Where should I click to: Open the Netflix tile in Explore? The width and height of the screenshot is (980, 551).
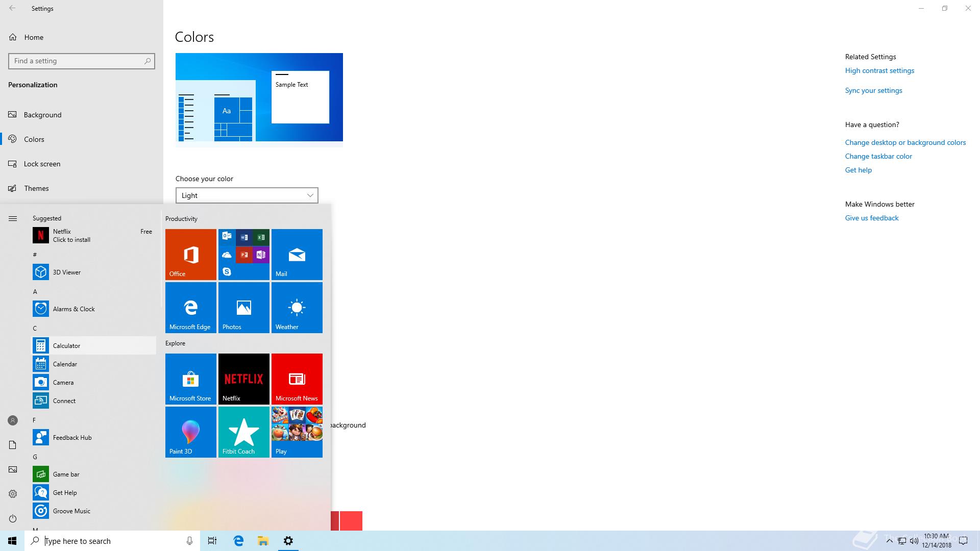[244, 379]
